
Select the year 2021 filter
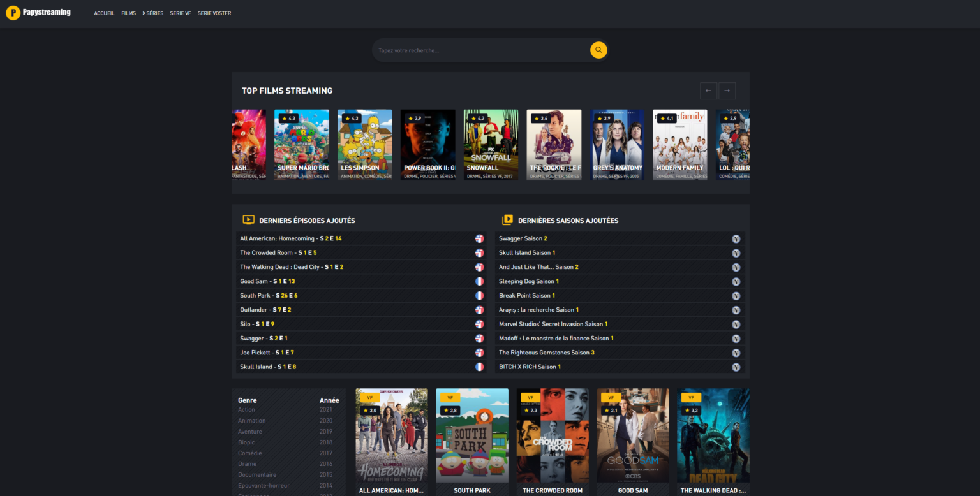click(325, 409)
